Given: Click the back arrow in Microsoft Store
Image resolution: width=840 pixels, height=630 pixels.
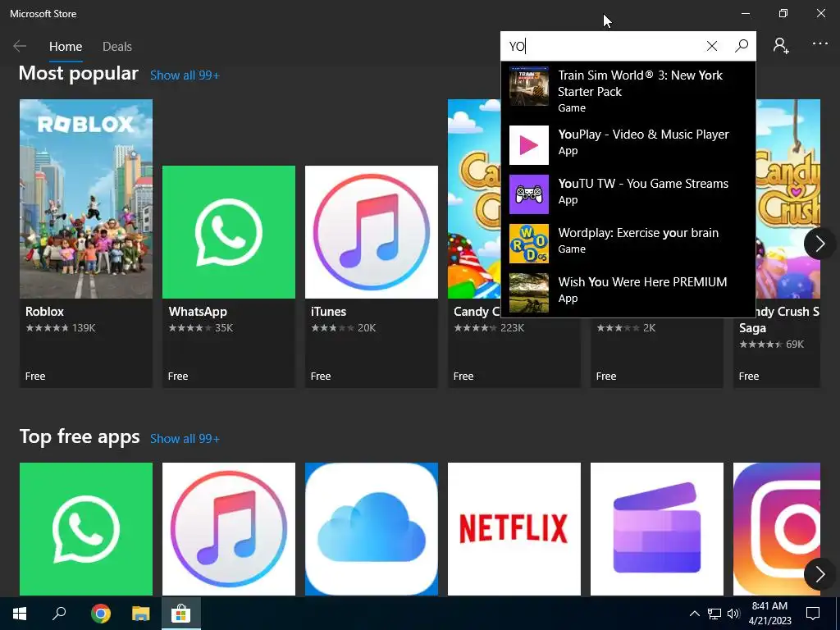Looking at the screenshot, I should (20, 46).
